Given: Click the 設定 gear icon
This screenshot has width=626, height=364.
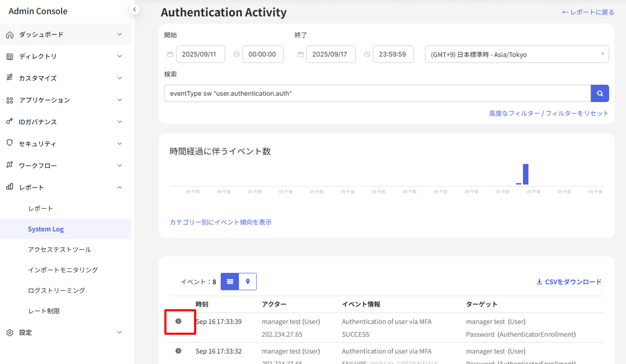Looking at the screenshot, I should [10, 332].
